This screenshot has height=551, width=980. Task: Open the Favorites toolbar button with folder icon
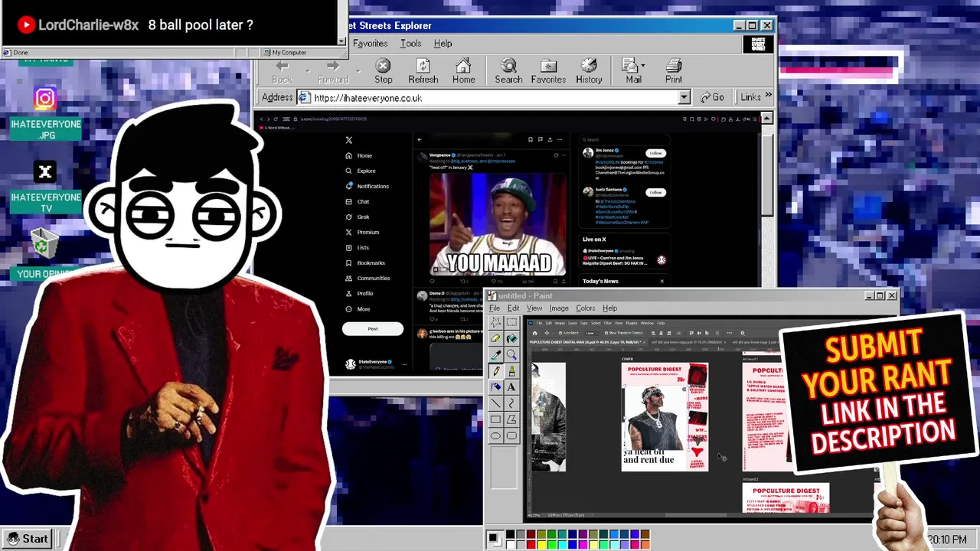pos(548,70)
